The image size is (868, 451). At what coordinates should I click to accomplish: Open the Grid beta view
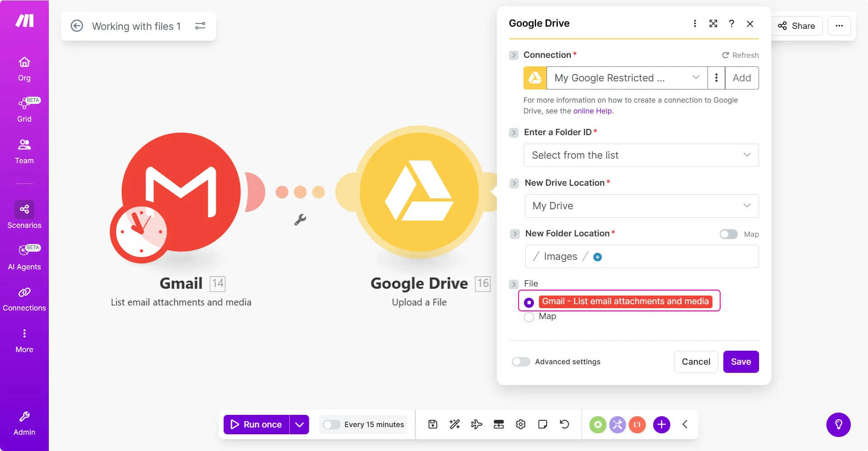[24, 110]
